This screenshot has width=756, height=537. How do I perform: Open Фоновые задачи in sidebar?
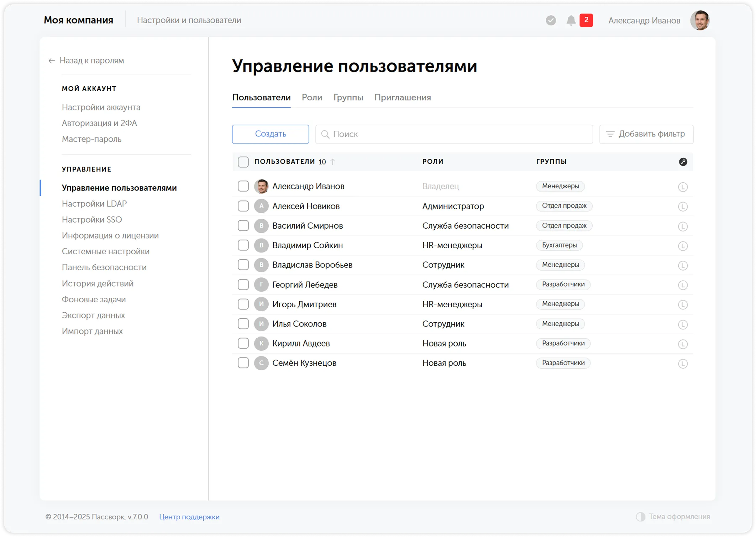(x=94, y=299)
